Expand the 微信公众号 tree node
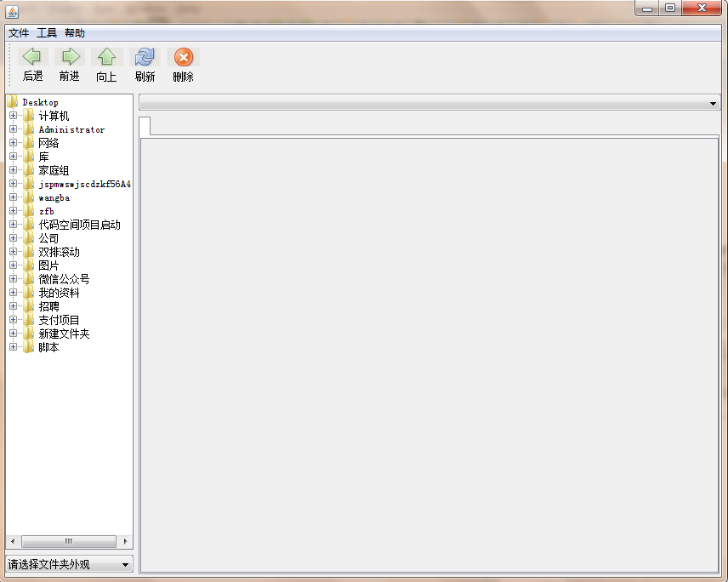This screenshot has width=728, height=582. 13,279
